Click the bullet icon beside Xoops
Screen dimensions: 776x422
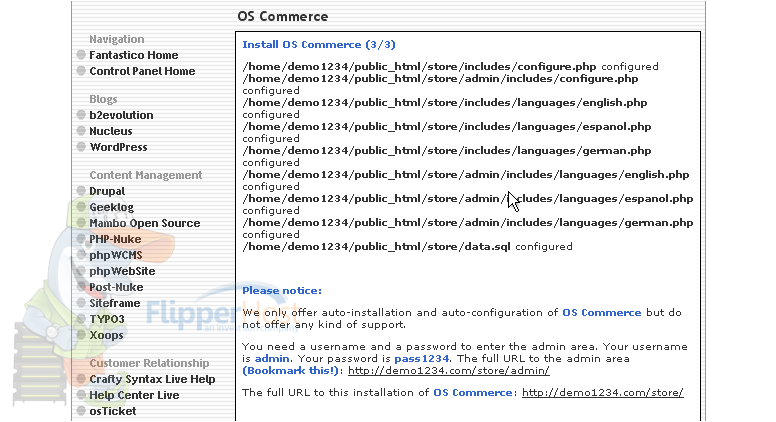pos(81,335)
